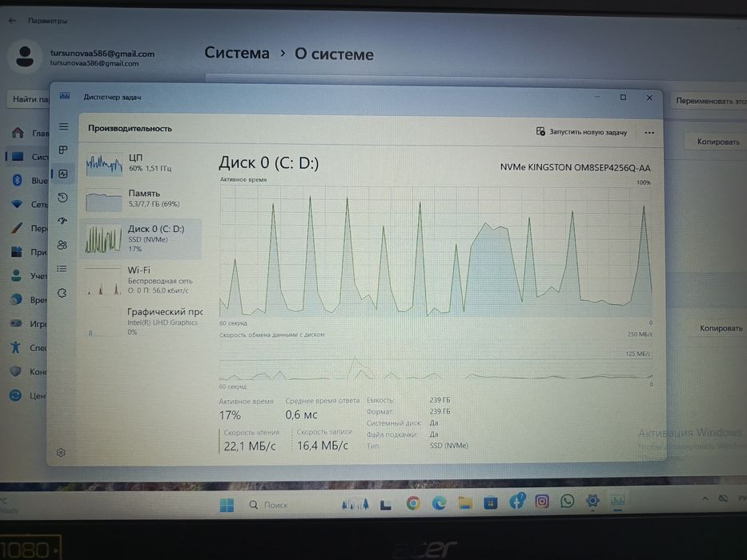
Task: Open Apps item in Settings sidebar
Action: pyautogui.click(x=30, y=252)
